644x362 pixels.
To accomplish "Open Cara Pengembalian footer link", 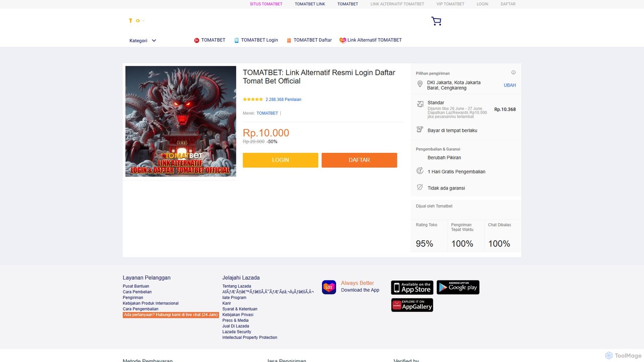I will click(140, 309).
